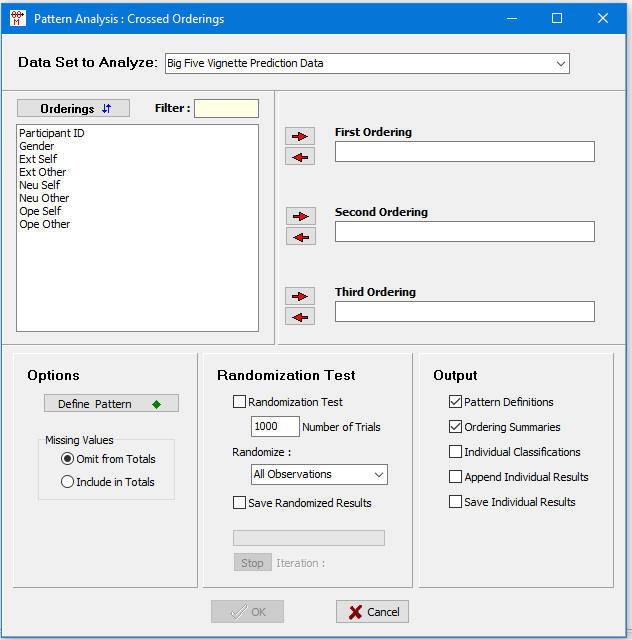
Task: Select Neu Other from the list
Action: tap(44, 198)
